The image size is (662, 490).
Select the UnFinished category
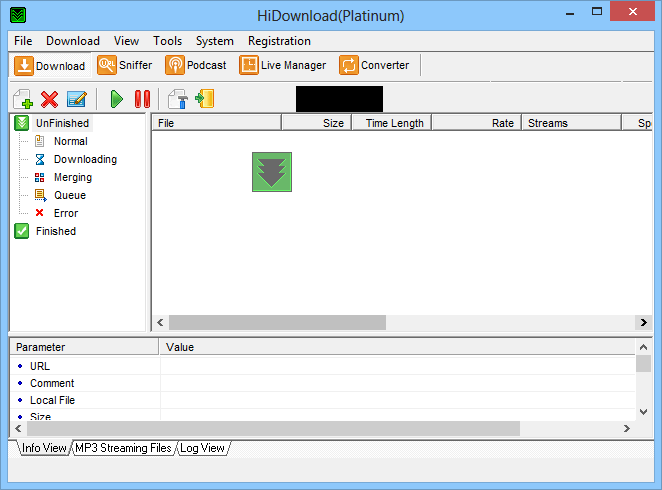[62, 123]
